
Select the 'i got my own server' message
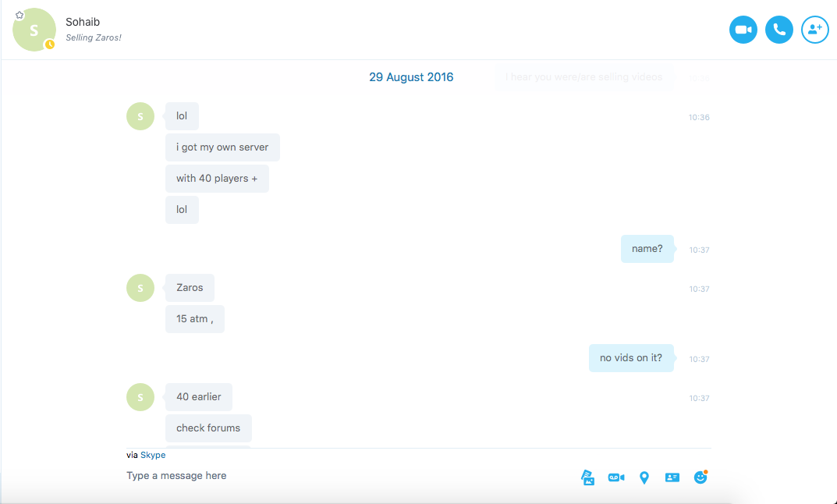222,147
